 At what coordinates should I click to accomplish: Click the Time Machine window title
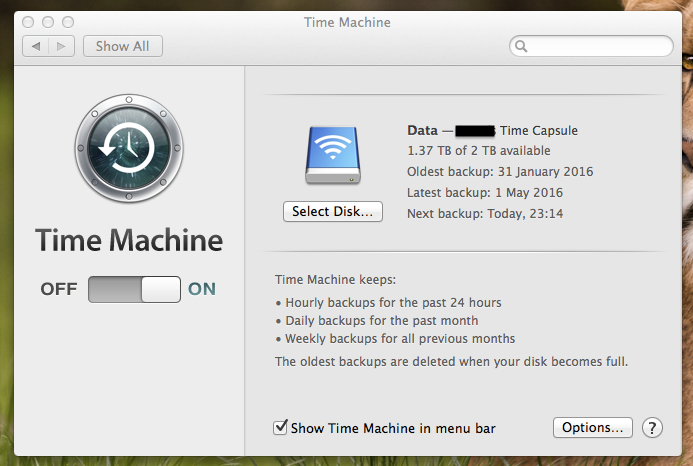tap(347, 22)
